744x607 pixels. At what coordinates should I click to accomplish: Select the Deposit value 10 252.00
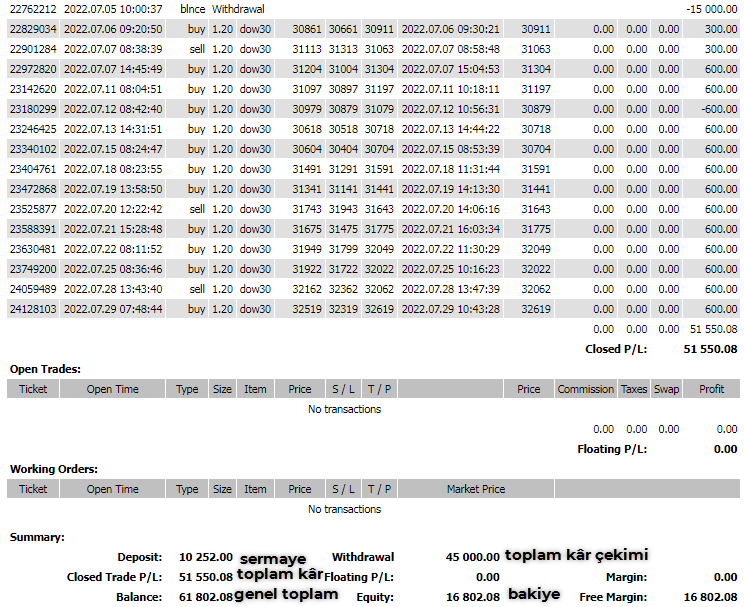click(x=205, y=557)
